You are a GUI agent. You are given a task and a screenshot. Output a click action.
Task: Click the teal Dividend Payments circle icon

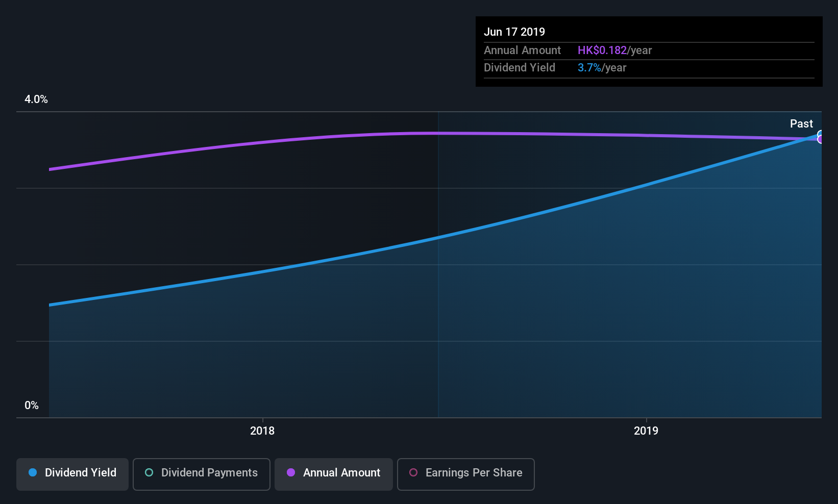pos(149,472)
